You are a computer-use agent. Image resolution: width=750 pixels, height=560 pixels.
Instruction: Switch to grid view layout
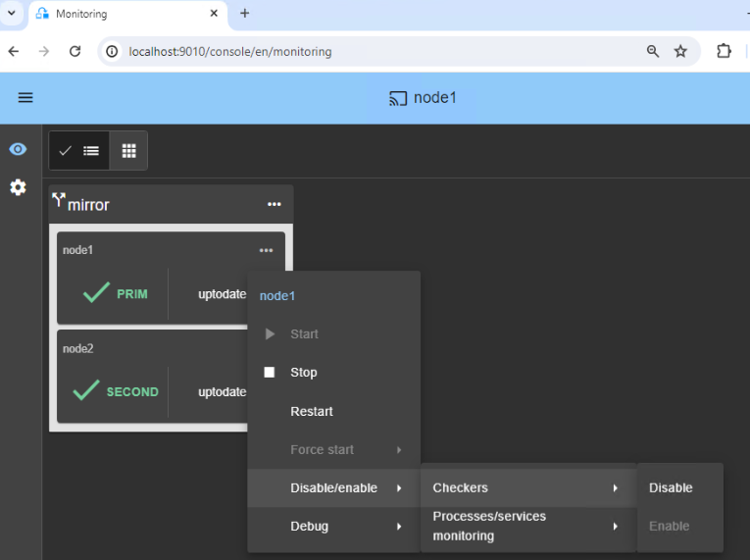pyautogui.click(x=128, y=151)
